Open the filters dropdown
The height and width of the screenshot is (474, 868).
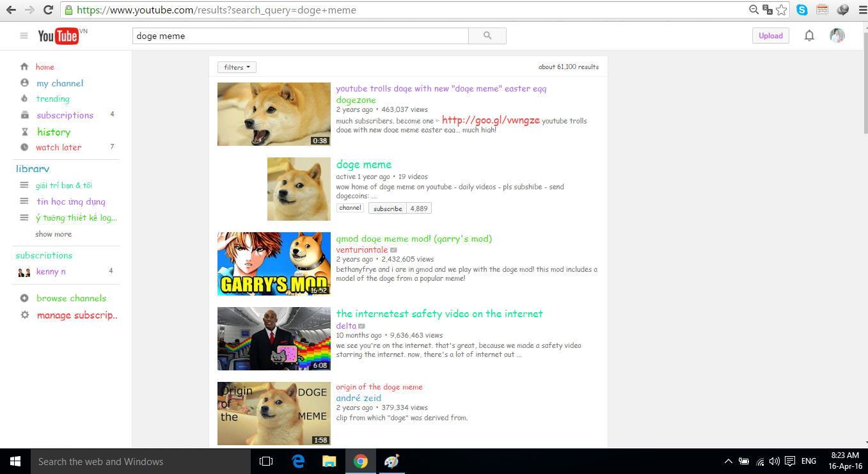click(x=237, y=67)
